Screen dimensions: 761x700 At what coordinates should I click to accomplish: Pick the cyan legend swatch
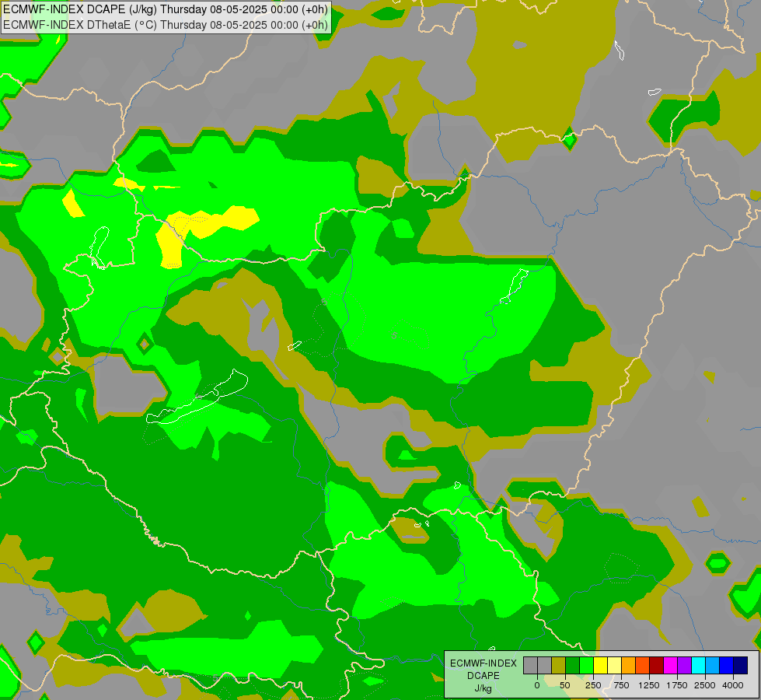[x=698, y=665]
